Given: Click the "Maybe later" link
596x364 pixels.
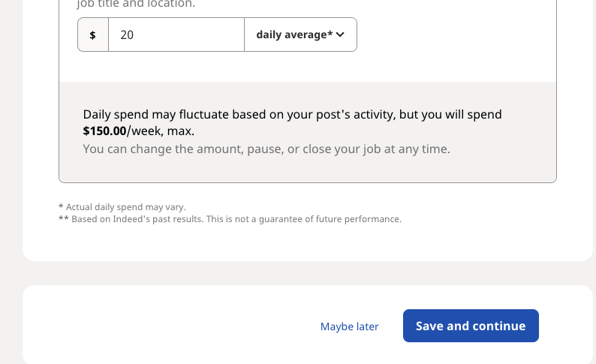Looking at the screenshot, I should pyautogui.click(x=349, y=326).
